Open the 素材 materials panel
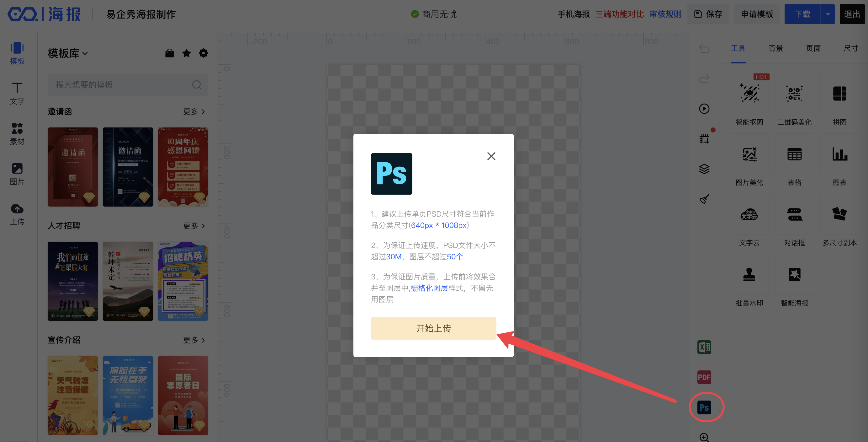 point(17,134)
